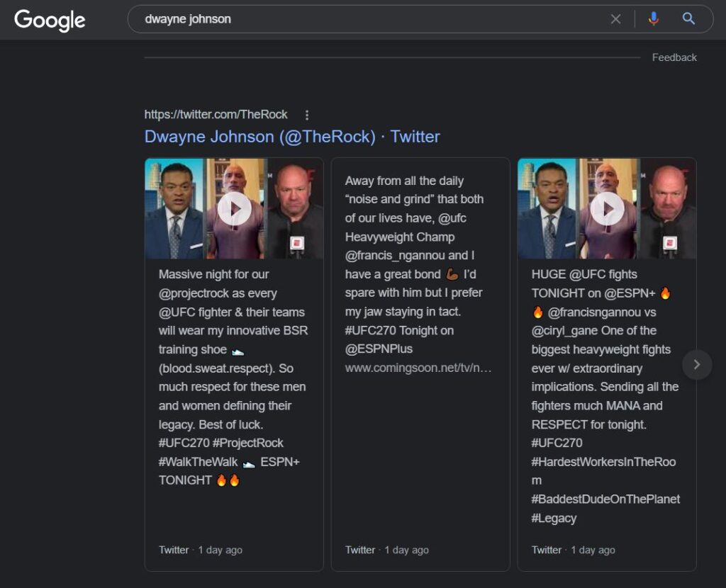Click 'Twitter · 1 day ago' under the third tweet
This screenshot has height=588, width=726.
(x=573, y=550)
